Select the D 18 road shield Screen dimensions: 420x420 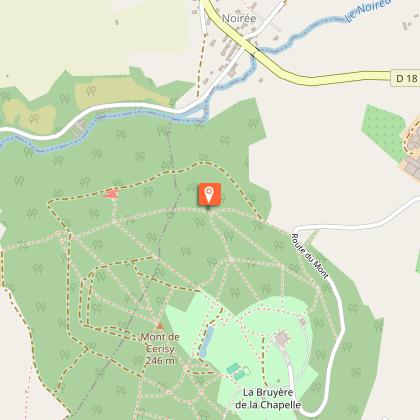(x=405, y=78)
